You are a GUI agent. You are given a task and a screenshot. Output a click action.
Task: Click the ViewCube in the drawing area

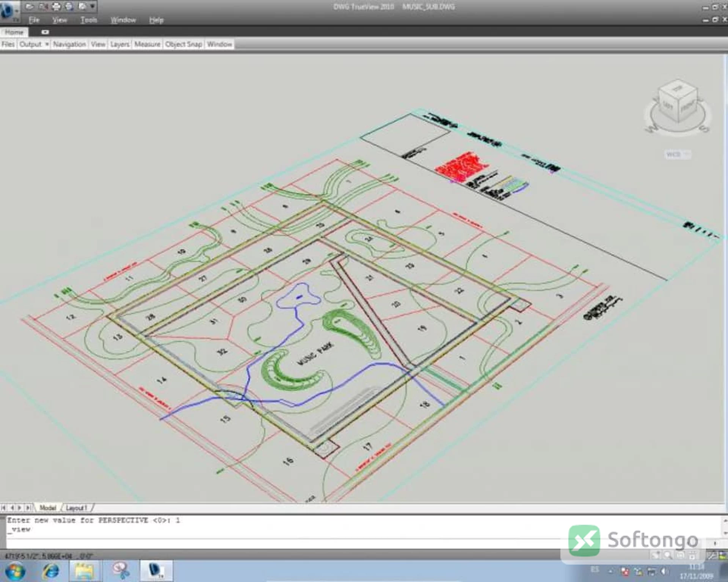click(677, 102)
